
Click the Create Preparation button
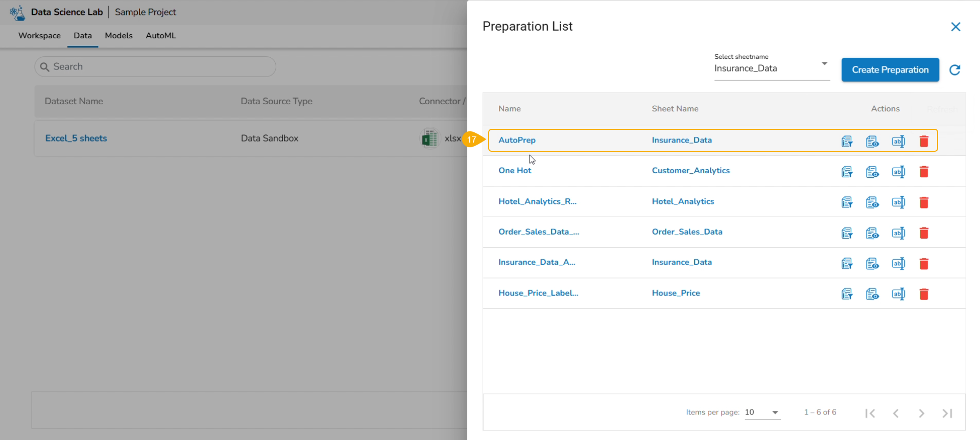pyautogui.click(x=890, y=70)
